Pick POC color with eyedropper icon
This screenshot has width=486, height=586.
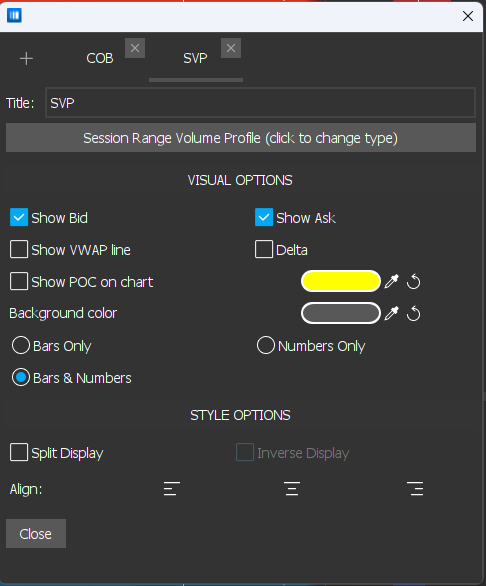(392, 281)
